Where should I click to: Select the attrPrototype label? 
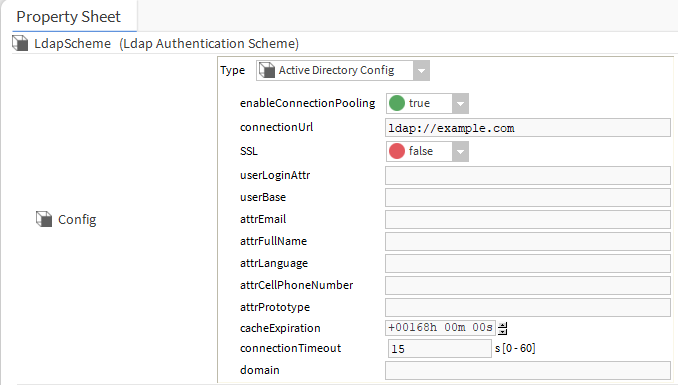(x=275, y=307)
